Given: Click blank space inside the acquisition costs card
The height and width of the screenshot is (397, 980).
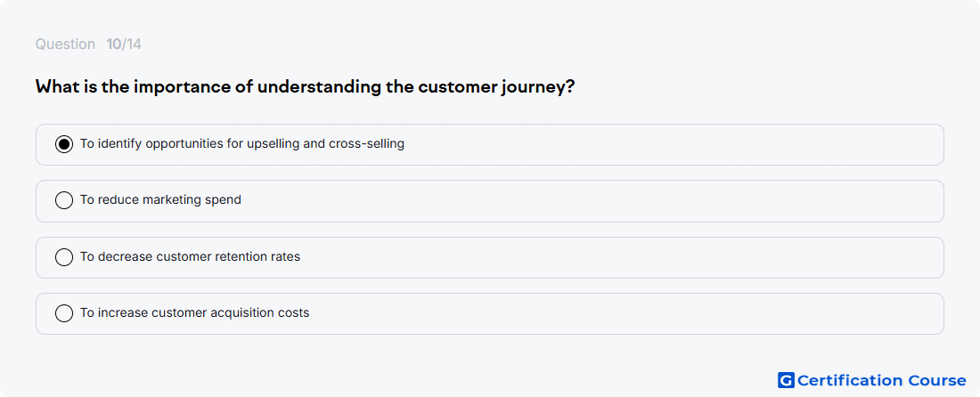Looking at the screenshot, I should tap(625, 313).
